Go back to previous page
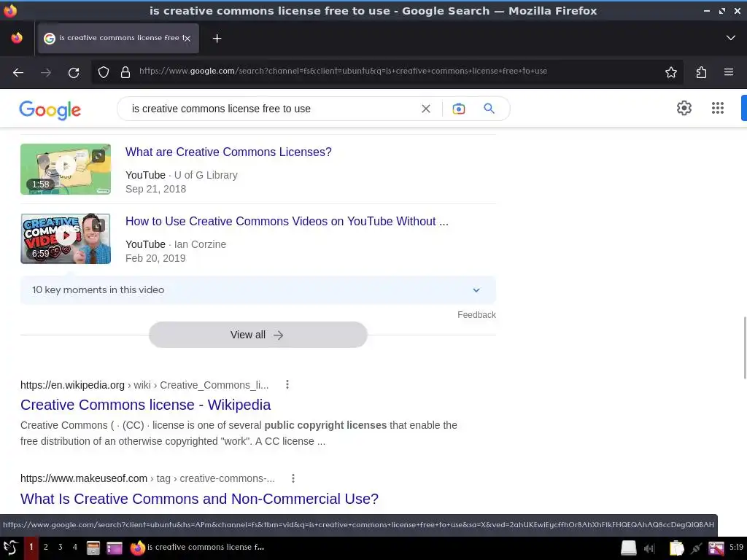The width and height of the screenshot is (747, 560). tap(18, 72)
